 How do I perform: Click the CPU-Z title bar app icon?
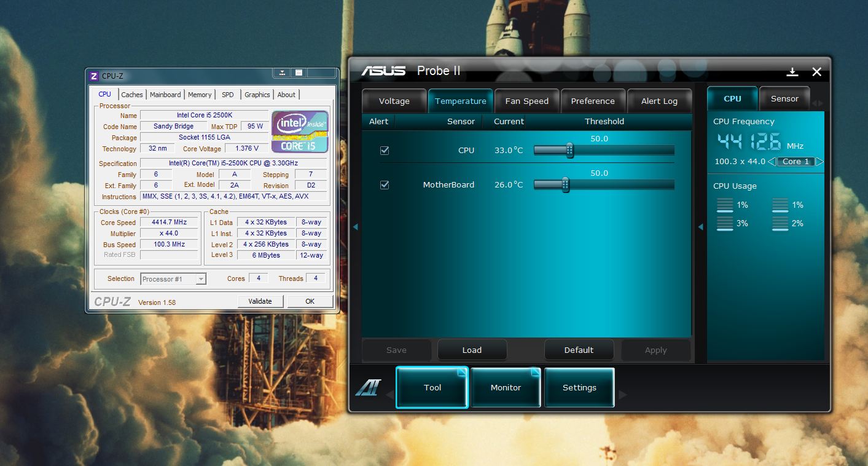point(94,76)
